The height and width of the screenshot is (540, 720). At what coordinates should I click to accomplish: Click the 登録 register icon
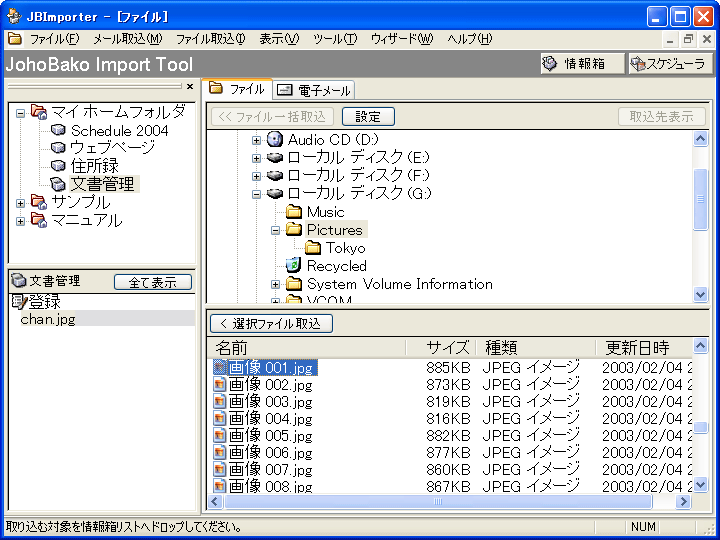click(19, 302)
